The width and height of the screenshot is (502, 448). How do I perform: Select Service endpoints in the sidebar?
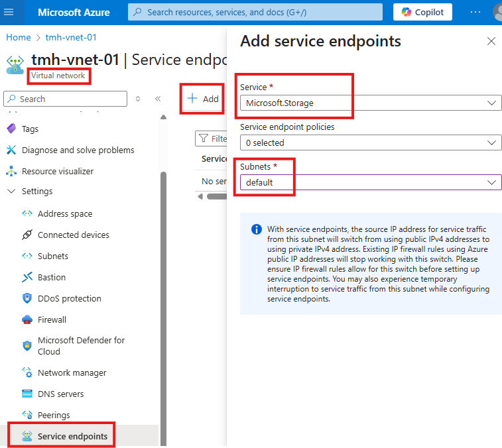[x=72, y=436]
